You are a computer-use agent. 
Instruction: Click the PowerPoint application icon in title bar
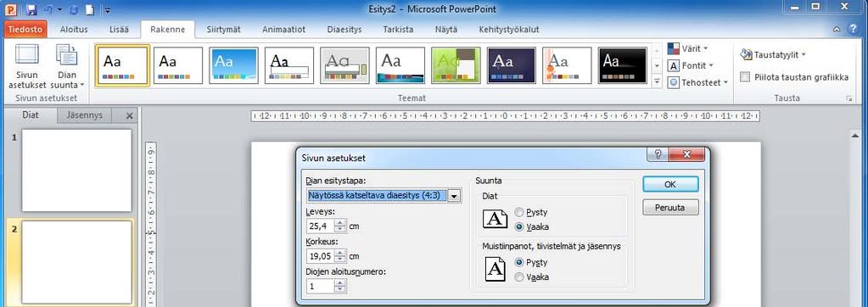(x=10, y=9)
